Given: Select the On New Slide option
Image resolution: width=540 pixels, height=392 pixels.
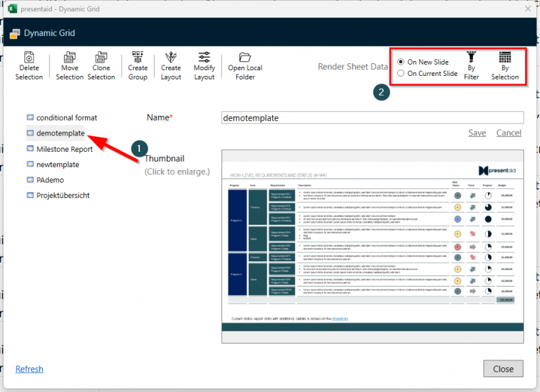Looking at the screenshot, I should [401, 62].
